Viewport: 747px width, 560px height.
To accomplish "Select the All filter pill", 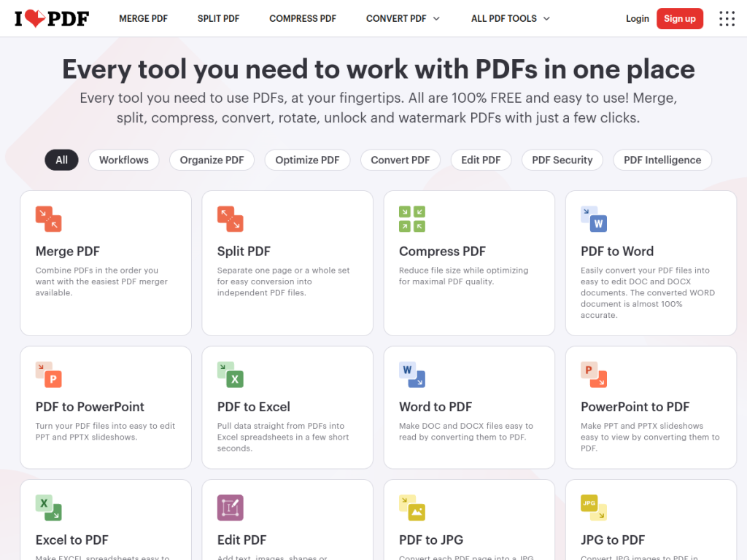I will point(61,160).
